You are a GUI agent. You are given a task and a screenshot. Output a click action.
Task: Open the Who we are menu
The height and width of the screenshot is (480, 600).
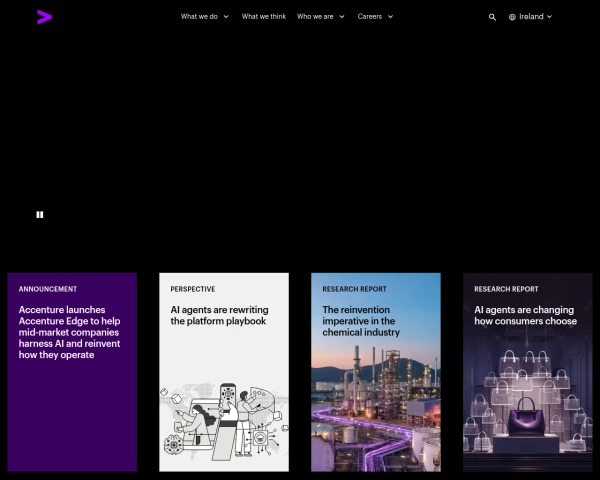pyautogui.click(x=315, y=16)
